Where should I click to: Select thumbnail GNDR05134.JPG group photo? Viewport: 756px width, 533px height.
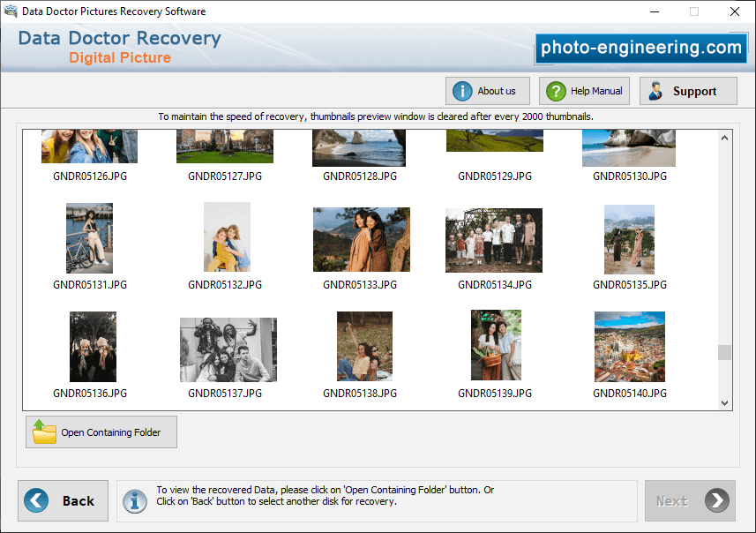(494, 240)
